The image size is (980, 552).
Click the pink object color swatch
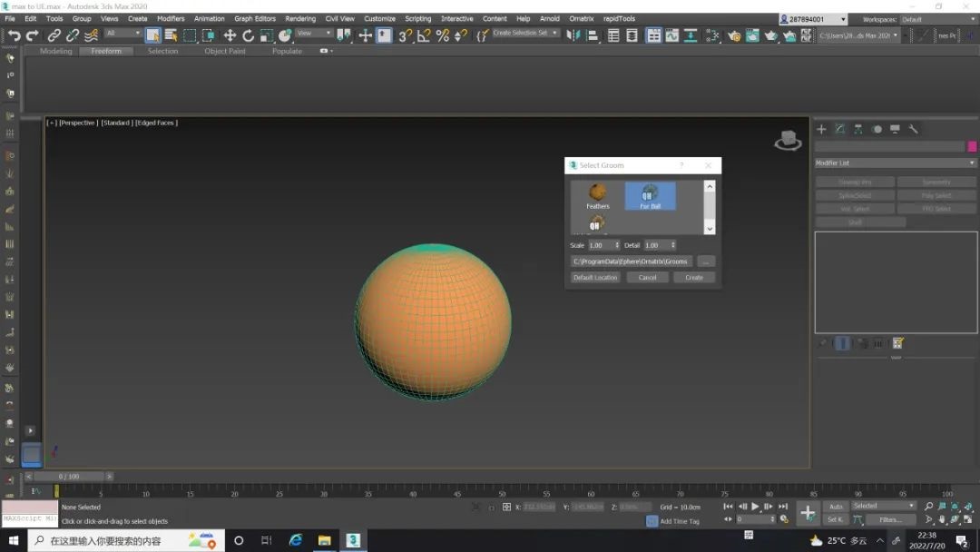point(972,146)
